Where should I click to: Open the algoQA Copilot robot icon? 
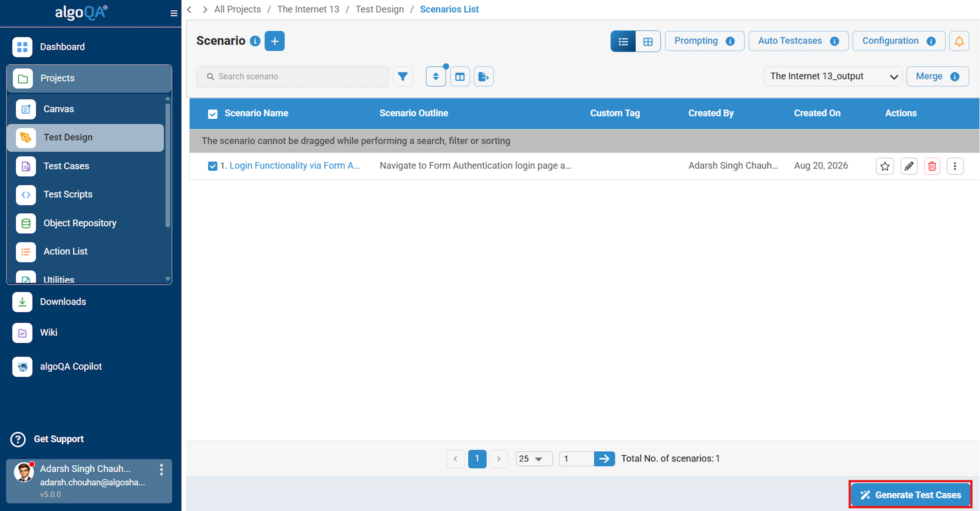coord(22,367)
